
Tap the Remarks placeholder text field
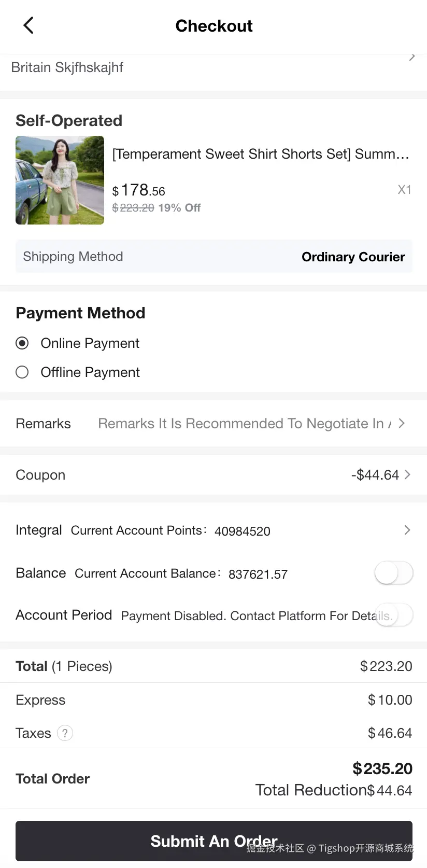241,424
